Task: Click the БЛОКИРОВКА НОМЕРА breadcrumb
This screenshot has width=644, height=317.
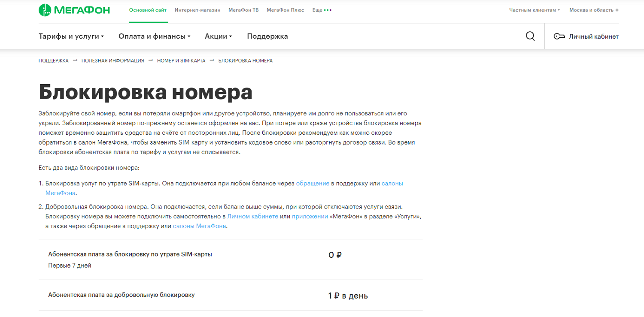Action: click(x=246, y=60)
